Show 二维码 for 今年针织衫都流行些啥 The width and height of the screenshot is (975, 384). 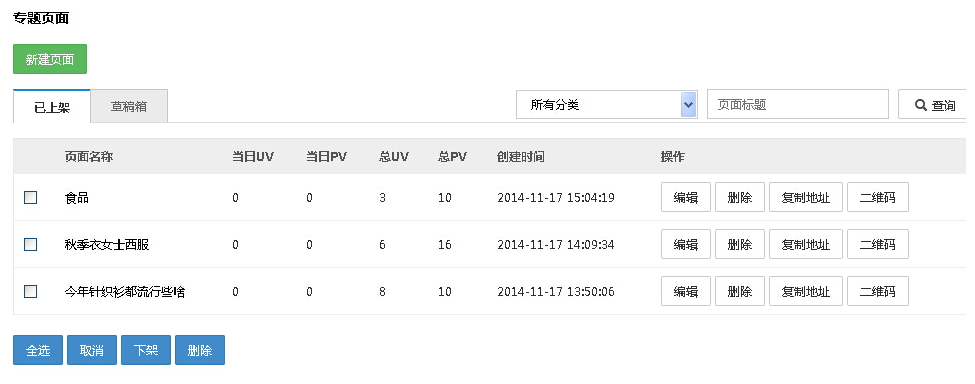coord(877,291)
